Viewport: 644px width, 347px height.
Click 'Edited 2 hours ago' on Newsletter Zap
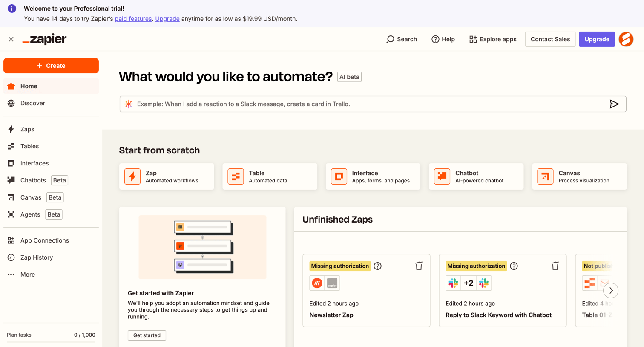click(x=334, y=304)
